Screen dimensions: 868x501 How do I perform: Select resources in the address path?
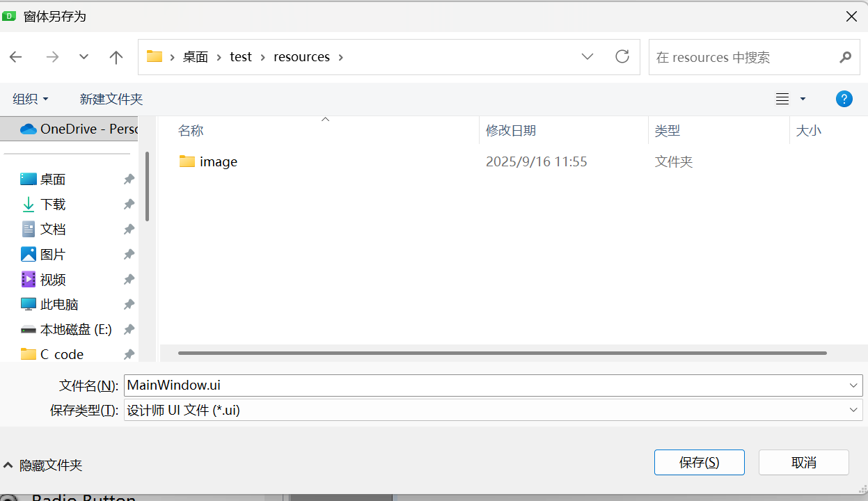[301, 57]
